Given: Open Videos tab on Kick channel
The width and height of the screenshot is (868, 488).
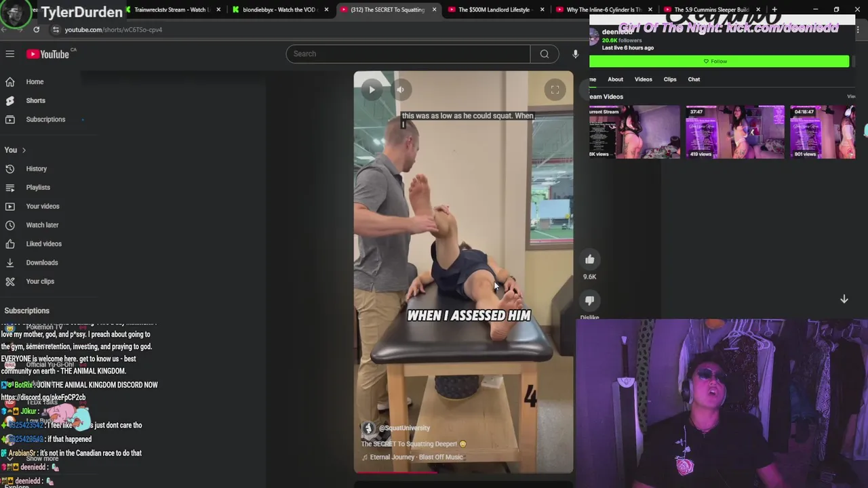Looking at the screenshot, I should [643, 79].
